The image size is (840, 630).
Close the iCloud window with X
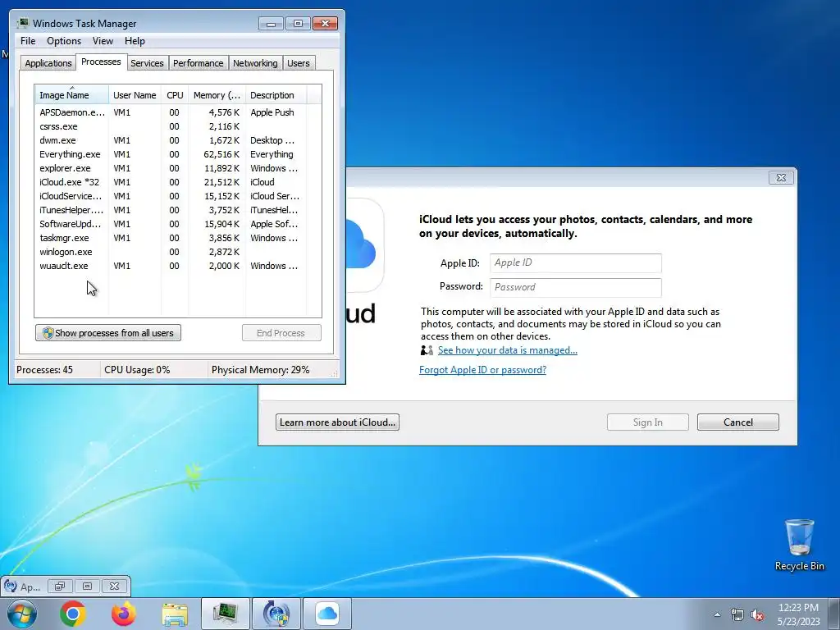pos(781,178)
